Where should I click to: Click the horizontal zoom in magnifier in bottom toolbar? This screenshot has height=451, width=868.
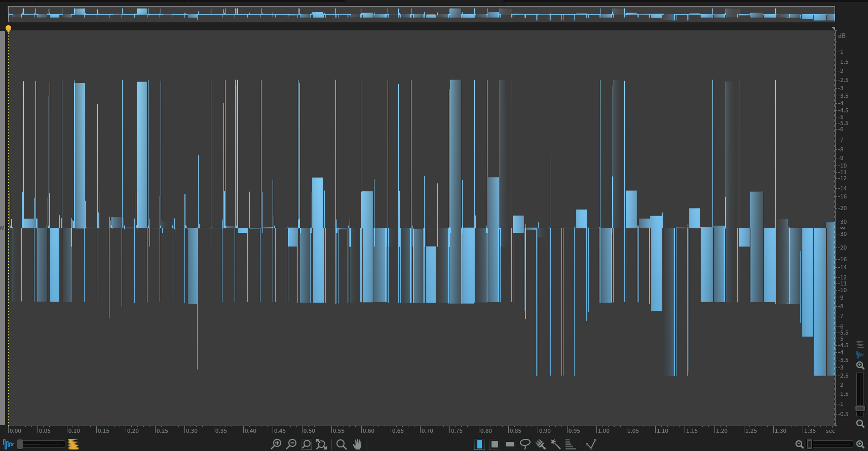click(x=276, y=444)
